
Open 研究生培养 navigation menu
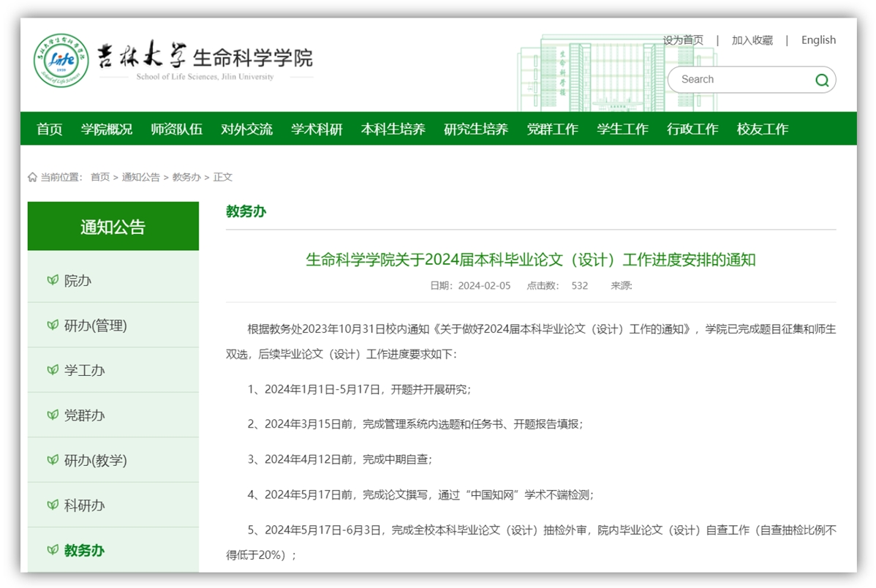pyautogui.click(x=476, y=129)
